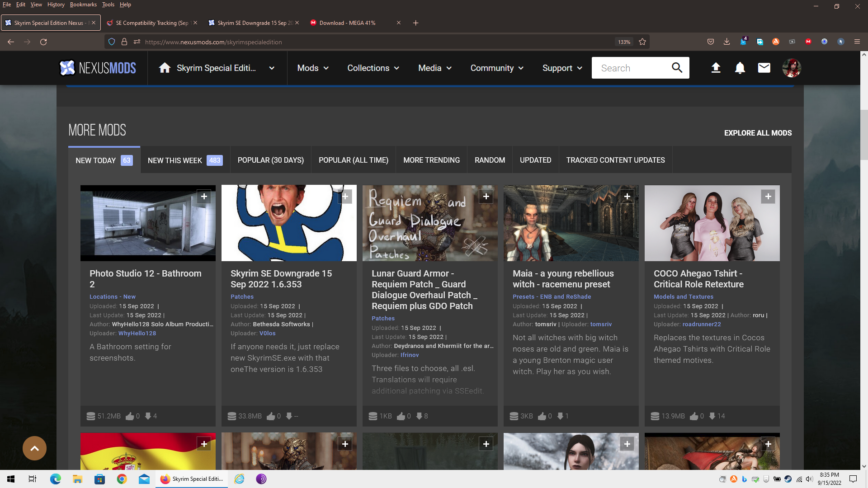Switch to Random tab

[x=490, y=160]
